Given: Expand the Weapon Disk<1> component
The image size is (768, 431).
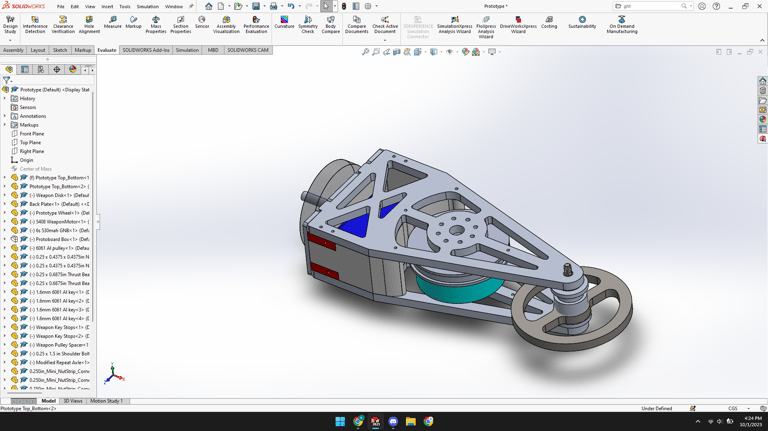Looking at the screenshot, I should pos(5,195).
